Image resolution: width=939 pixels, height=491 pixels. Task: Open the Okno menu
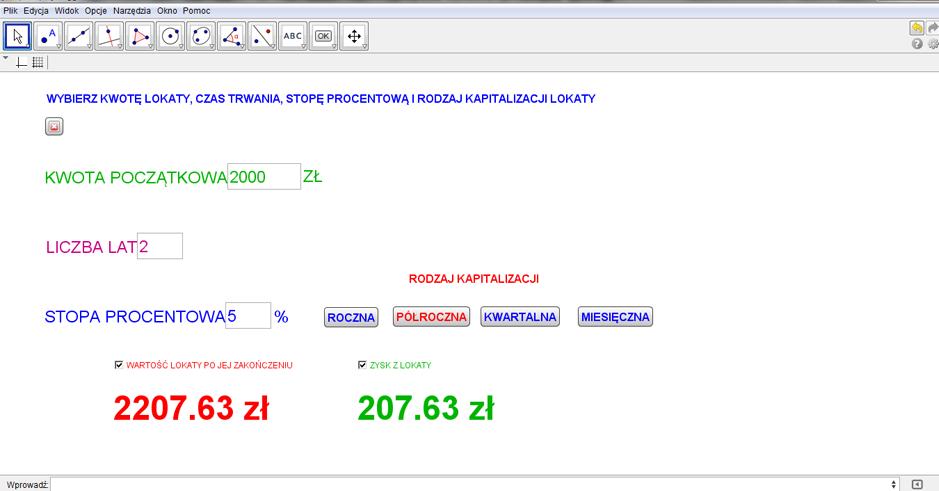[167, 11]
